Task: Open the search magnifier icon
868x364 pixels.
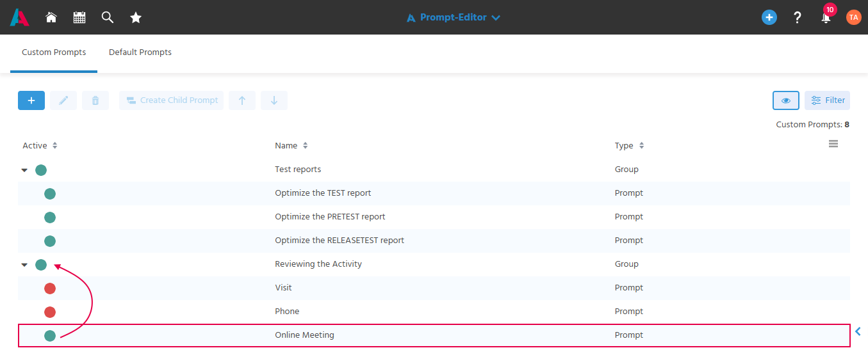Action: click(108, 17)
